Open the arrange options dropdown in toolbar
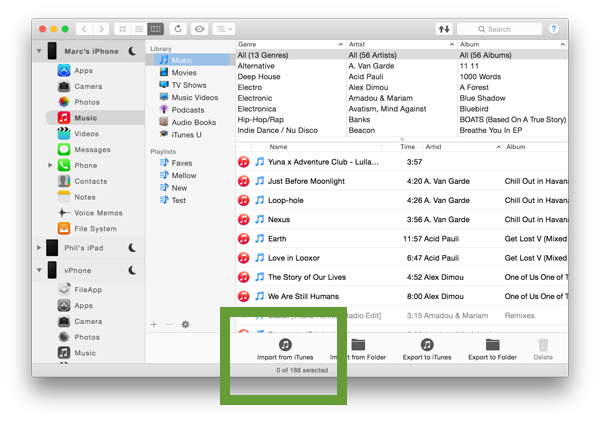Viewport: 600px width, 422px height. 224,29
